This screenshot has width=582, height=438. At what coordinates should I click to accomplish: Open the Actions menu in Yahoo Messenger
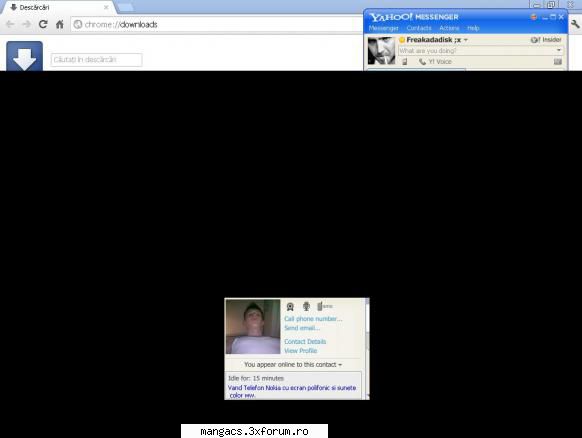pyautogui.click(x=449, y=28)
